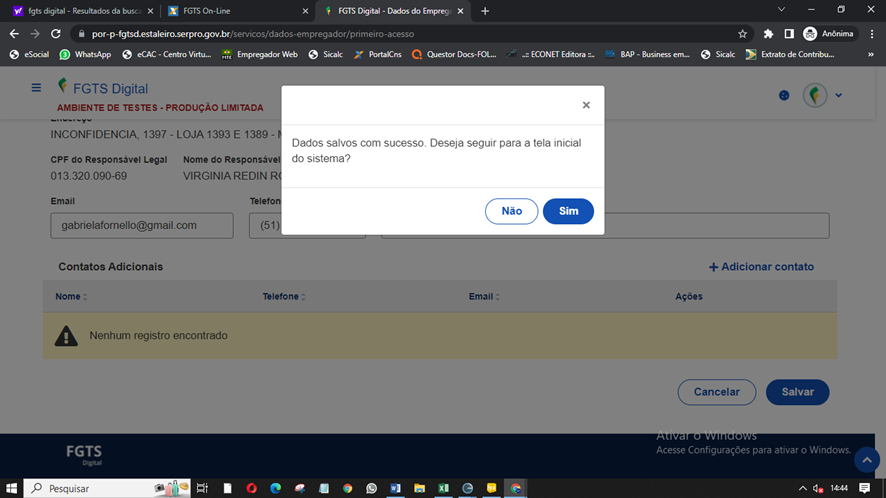Open the eSocial bookmark

click(x=28, y=54)
